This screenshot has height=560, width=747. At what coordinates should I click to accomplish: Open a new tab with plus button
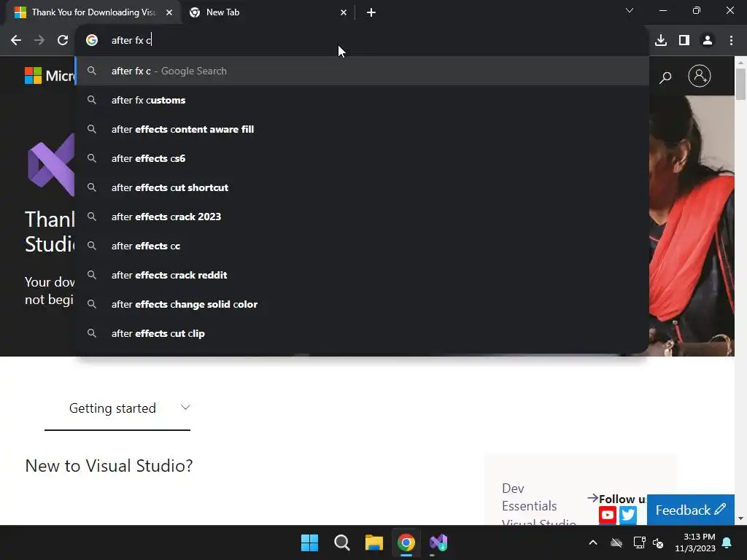371,12
